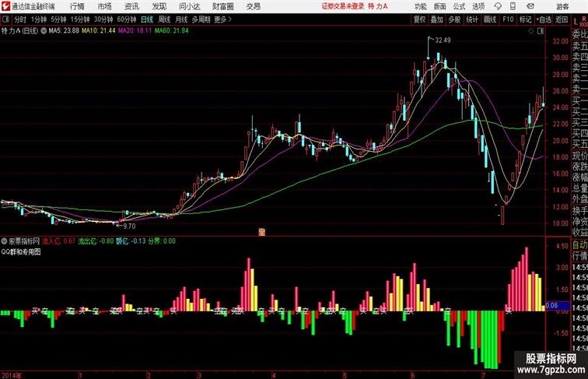Click the 复权 toolbar button
Image resolution: width=588 pixels, height=379 pixels.
419,19
